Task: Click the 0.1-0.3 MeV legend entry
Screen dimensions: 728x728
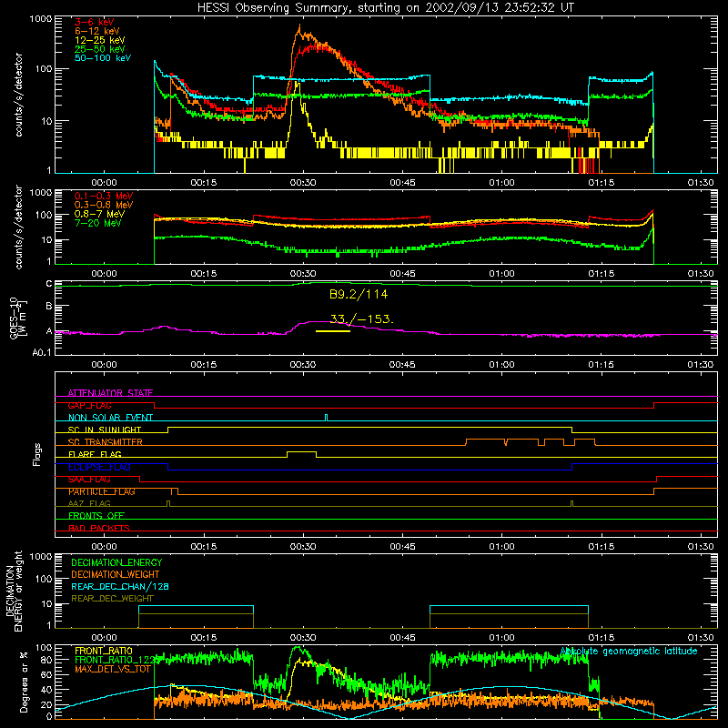Action: (104, 196)
